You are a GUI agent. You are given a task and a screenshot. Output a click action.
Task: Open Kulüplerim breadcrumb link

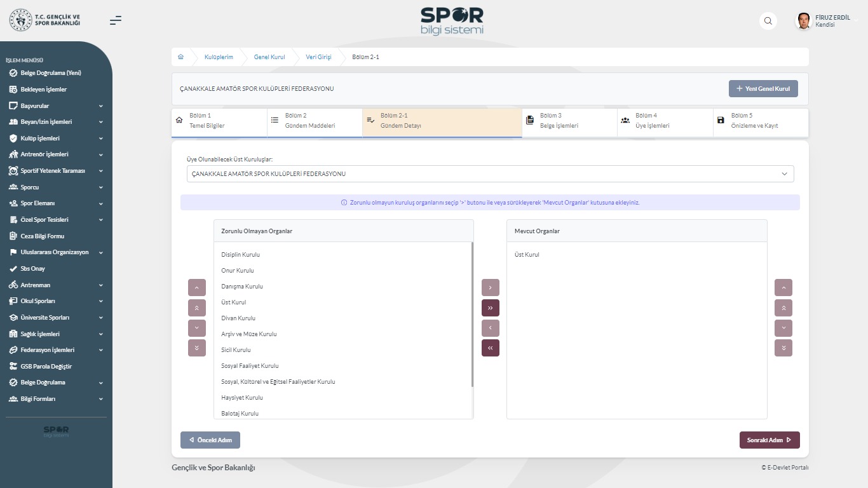point(219,57)
